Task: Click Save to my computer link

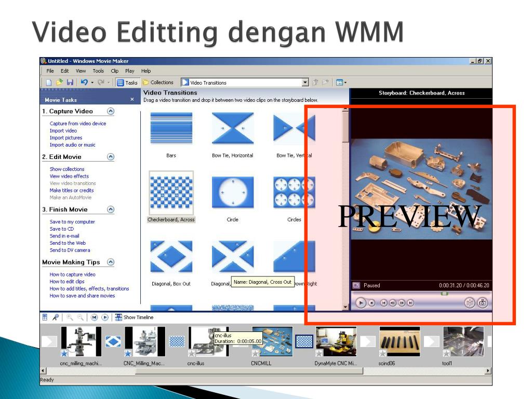Action: click(72, 221)
